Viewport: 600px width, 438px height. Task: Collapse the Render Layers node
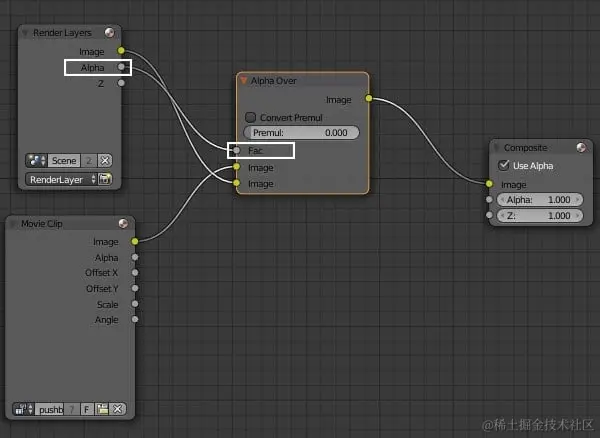pyautogui.click(x=25, y=33)
